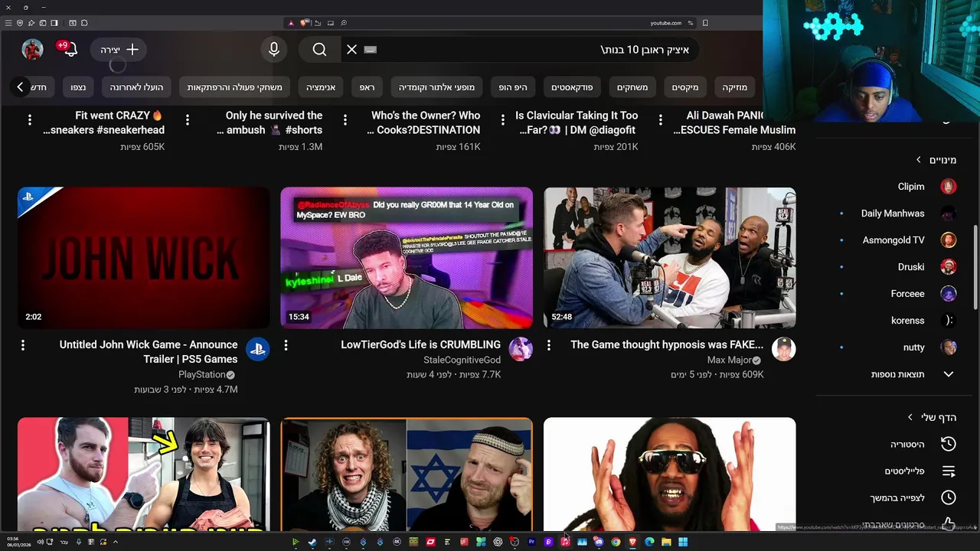Viewport: 980px width, 551px height.
Task: Open the Forceee subscription
Action: coord(907,294)
